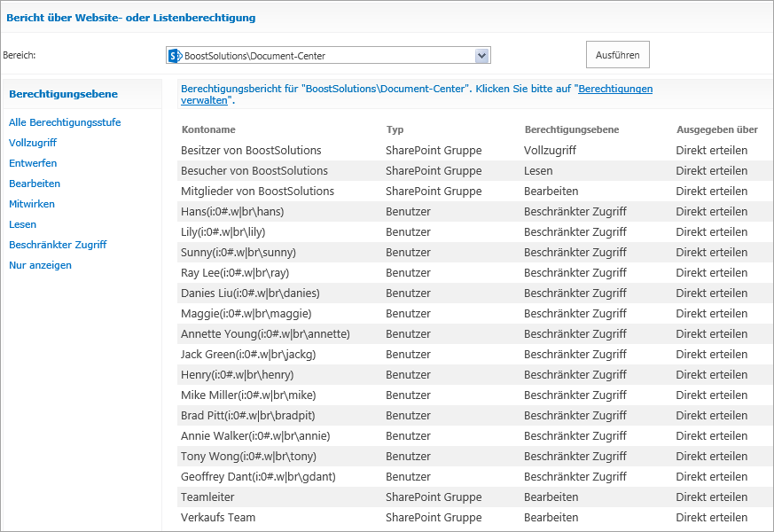Click Beschränkter Zugriff in Lily row
The width and height of the screenshot is (774, 532).
pos(575,232)
